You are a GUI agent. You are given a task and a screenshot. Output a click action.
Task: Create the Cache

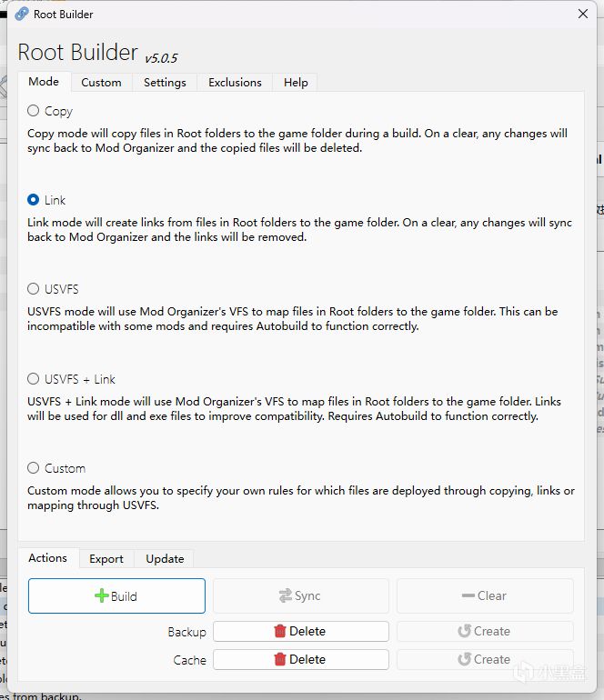click(x=485, y=659)
